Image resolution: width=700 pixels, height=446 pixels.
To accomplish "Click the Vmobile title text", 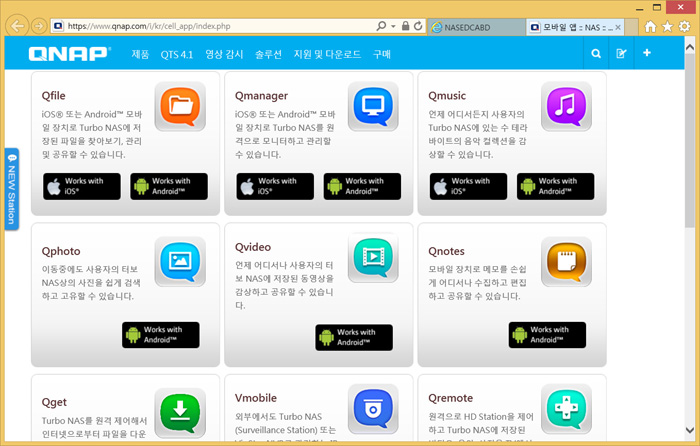I will click(x=256, y=398).
